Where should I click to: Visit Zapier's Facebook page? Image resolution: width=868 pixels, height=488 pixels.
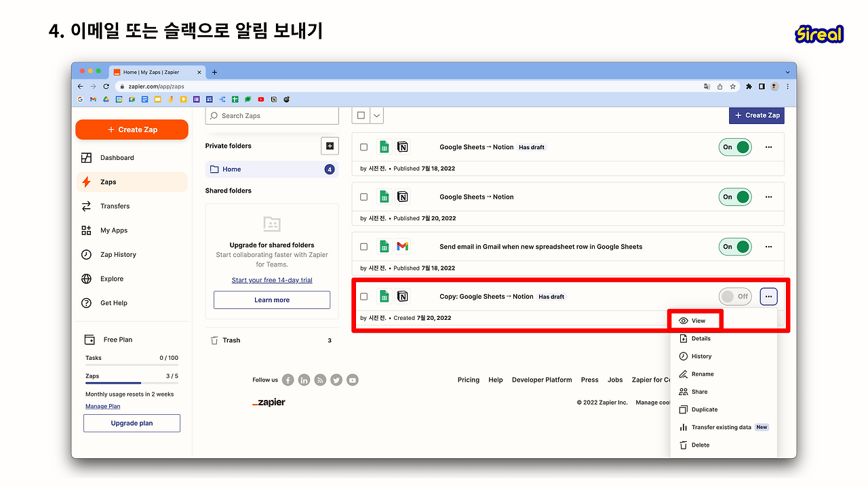tap(288, 380)
